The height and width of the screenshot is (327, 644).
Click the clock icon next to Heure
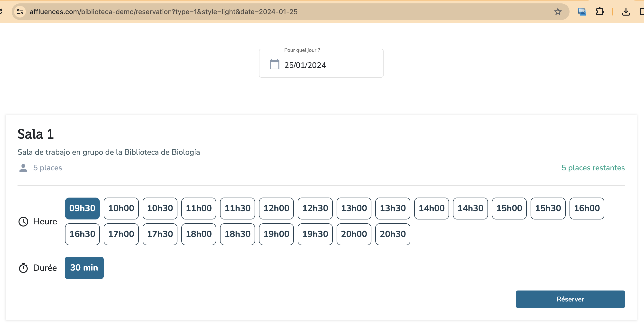(23, 222)
